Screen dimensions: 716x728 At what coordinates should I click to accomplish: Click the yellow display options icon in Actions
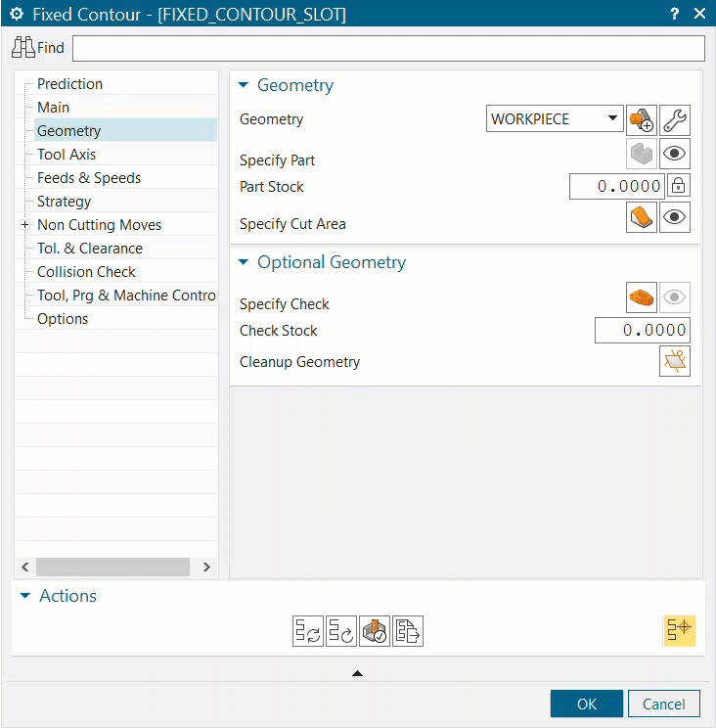(680, 631)
